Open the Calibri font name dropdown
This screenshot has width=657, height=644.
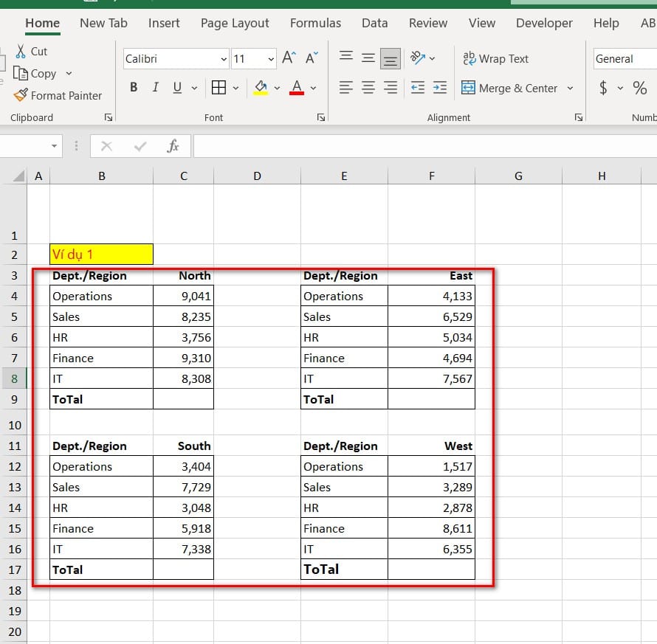(224, 59)
